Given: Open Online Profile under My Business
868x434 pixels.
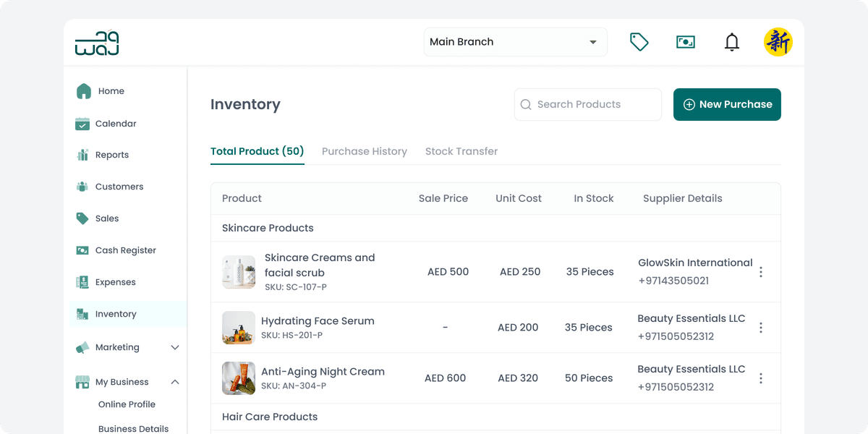Looking at the screenshot, I should [127, 404].
